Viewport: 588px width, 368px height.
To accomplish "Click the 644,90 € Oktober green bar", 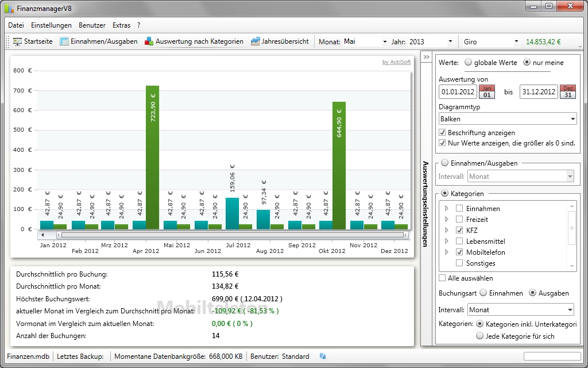I will [x=339, y=165].
